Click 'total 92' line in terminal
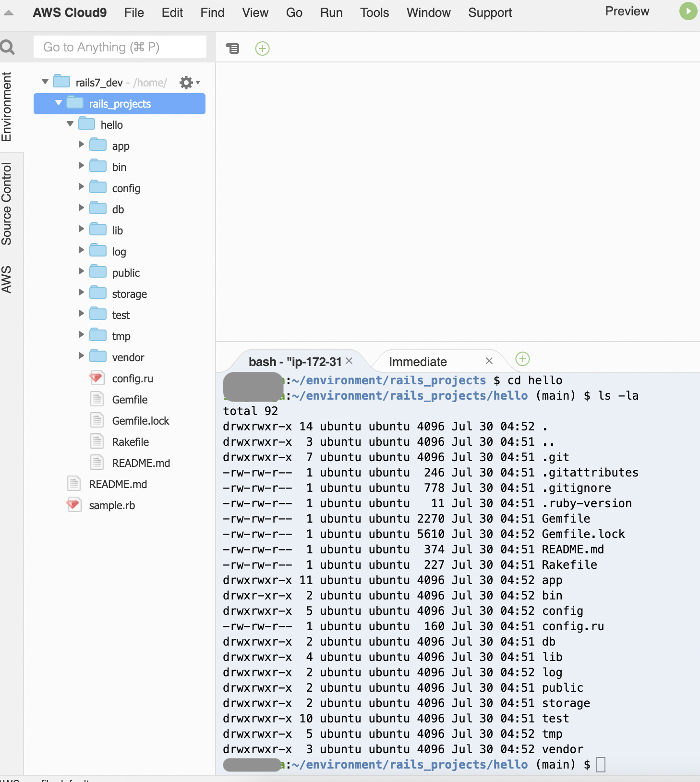The width and height of the screenshot is (700, 782). pos(251,411)
